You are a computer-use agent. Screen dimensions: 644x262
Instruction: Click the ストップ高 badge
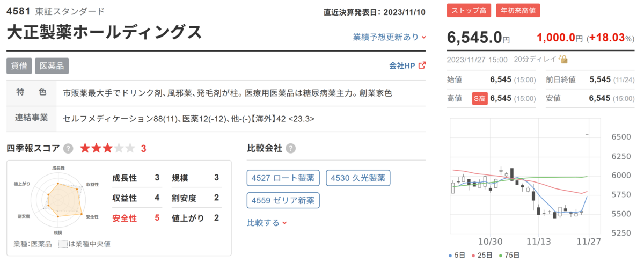(x=469, y=10)
